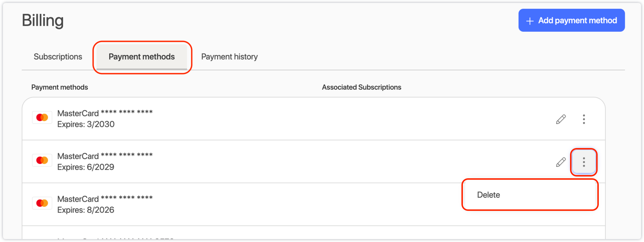
Task: Open the three-dot menu for card expiring 3/2030
Action: coord(584,119)
